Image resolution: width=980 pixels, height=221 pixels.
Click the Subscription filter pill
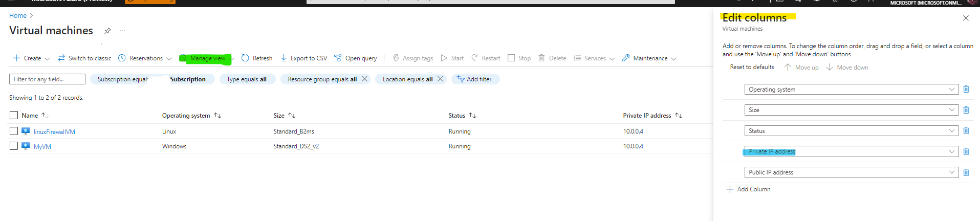pyautogui.click(x=152, y=79)
